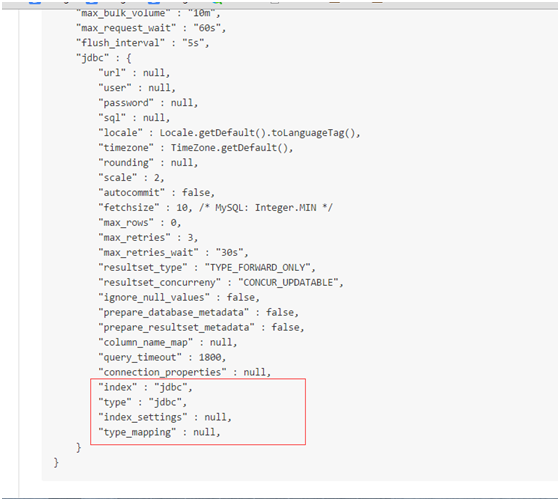The image size is (560, 501).
Task: Click the MySQL: Integer.MIN comment
Action: (266, 208)
